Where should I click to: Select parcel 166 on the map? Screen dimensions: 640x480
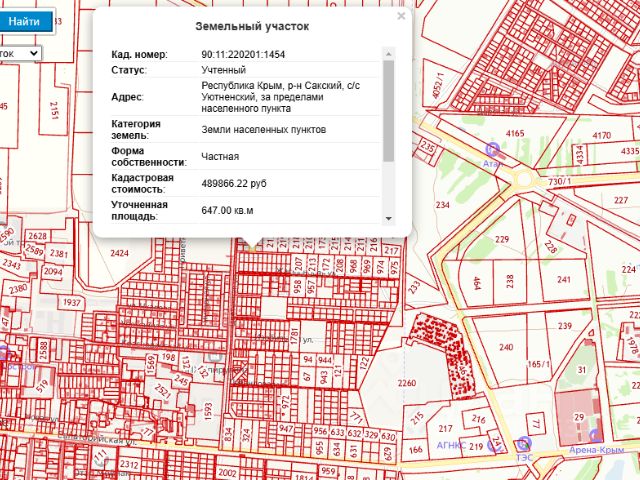pyautogui.click(x=416, y=450)
